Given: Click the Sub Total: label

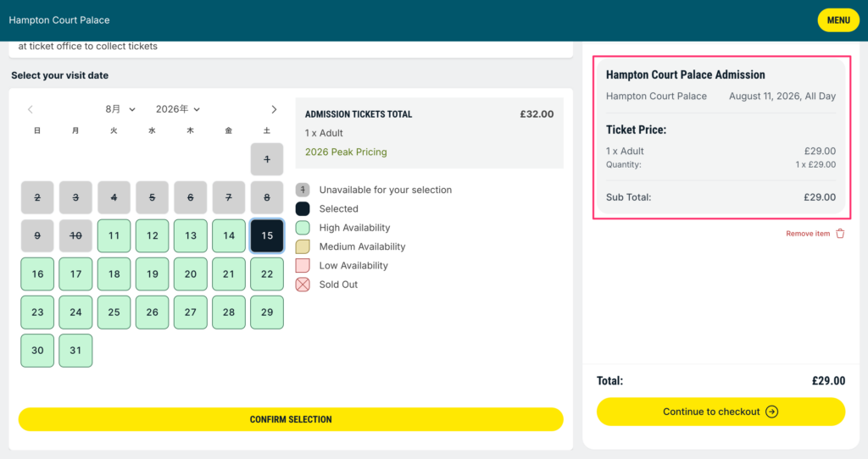Looking at the screenshot, I should coord(628,196).
